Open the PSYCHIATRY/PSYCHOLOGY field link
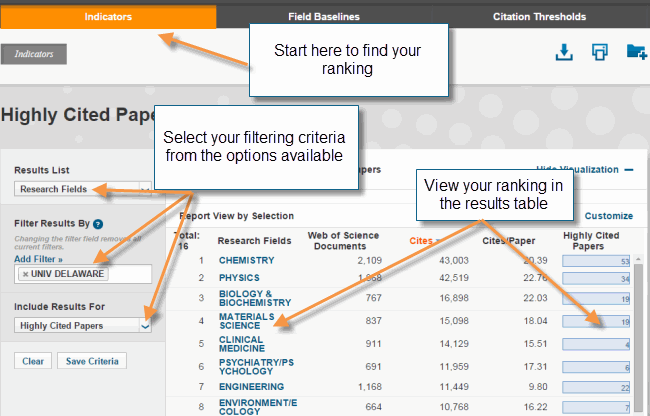This screenshot has height=416, width=650. point(257,367)
